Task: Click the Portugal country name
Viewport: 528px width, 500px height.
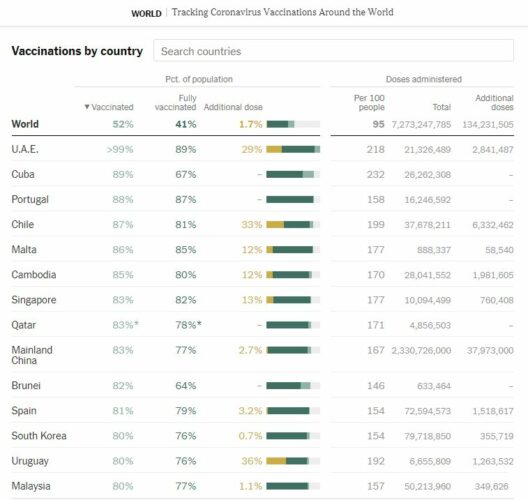Action: 30,199
